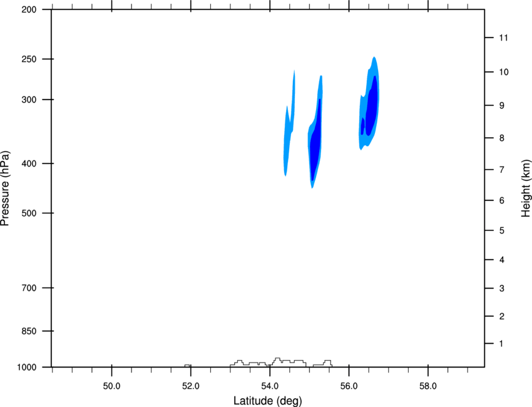Image resolution: width=532 pixels, height=407 pixels.
Task: Click the 850 pressure tick label
Action: pyautogui.click(x=29, y=331)
